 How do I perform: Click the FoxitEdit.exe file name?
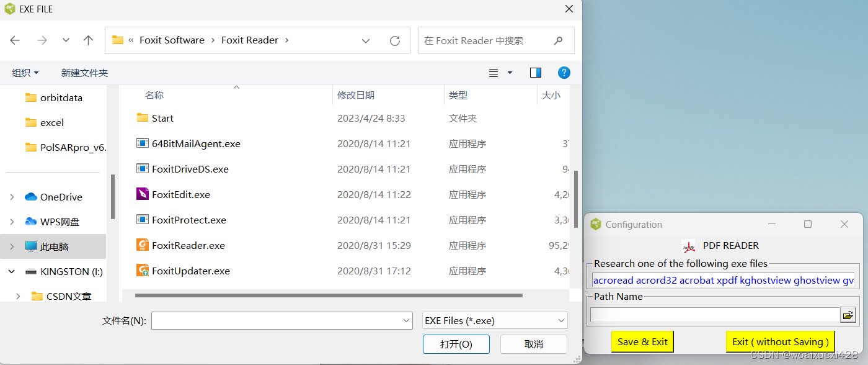(181, 194)
